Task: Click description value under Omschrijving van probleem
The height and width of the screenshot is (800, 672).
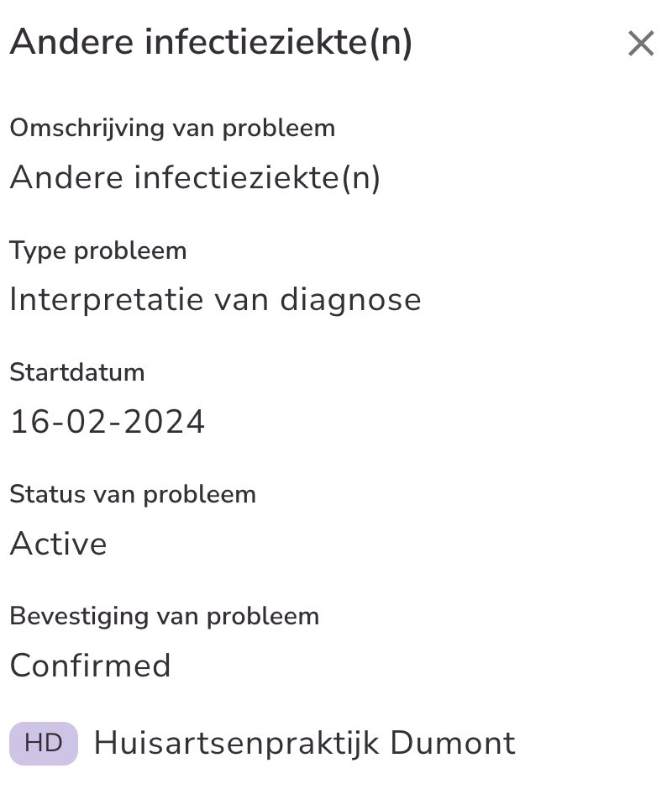Action: pyautogui.click(x=195, y=177)
